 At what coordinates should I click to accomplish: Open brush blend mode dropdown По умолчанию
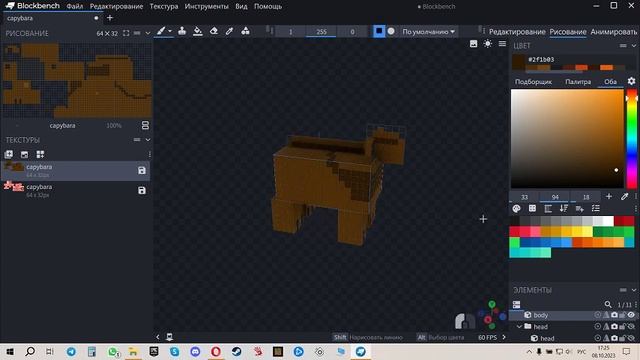click(x=428, y=31)
